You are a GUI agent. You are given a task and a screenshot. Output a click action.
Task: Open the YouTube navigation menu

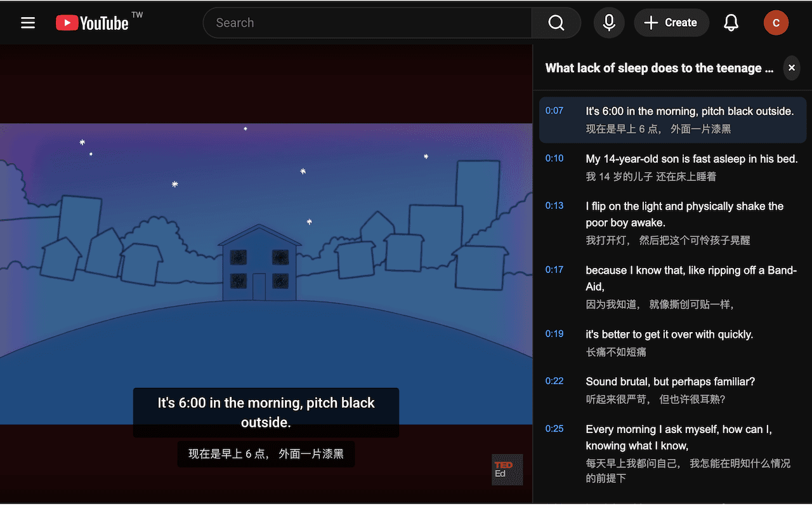click(x=27, y=22)
